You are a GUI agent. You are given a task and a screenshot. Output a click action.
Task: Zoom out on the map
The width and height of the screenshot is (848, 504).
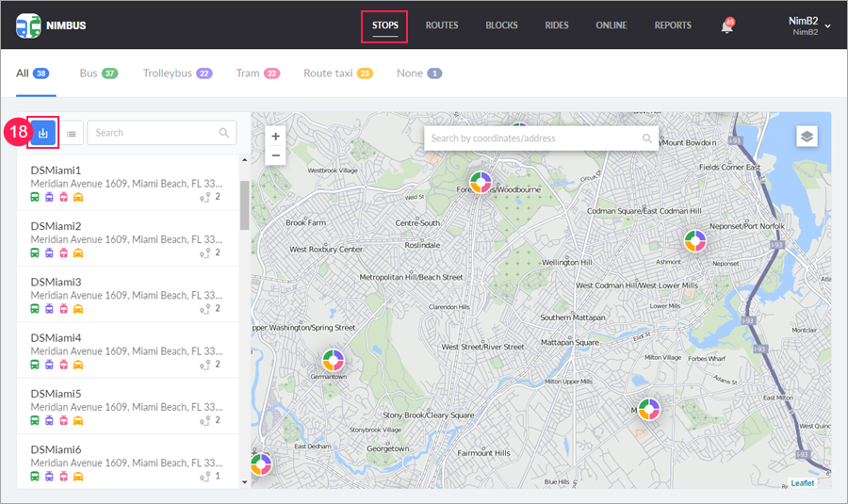click(275, 155)
